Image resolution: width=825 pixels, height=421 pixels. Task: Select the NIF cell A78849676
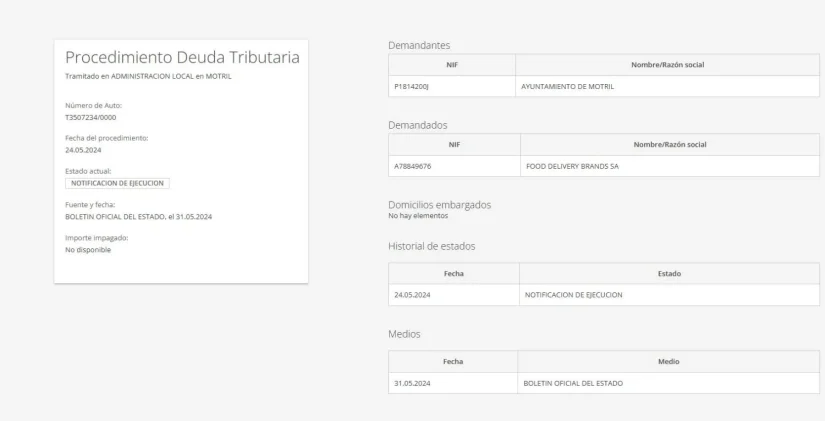click(x=455, y=166)
